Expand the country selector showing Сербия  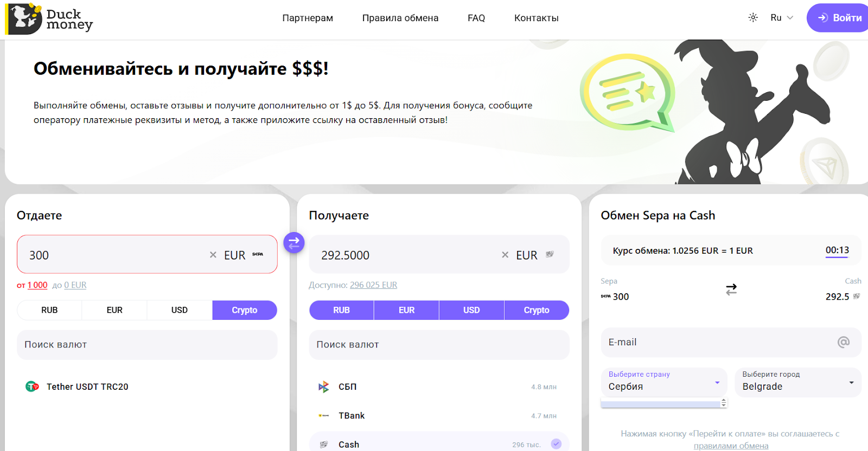663,383
